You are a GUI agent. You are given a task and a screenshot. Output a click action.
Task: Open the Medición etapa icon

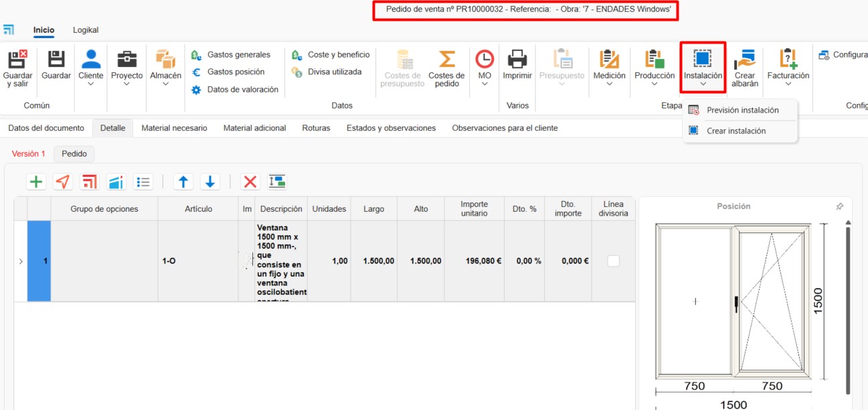coord(609,67)
